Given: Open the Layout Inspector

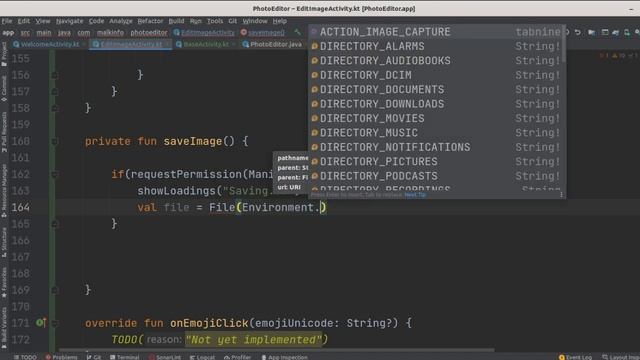Looking at the screenshot, I should [620, 357].
